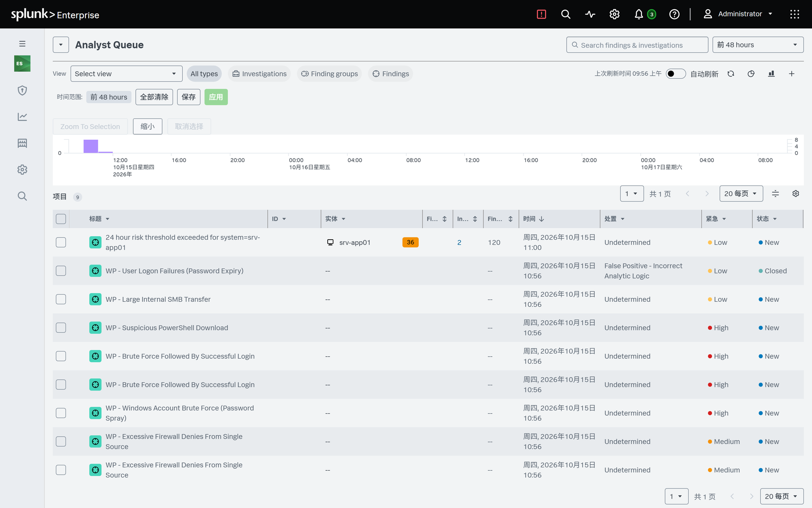Check the Suspicious PowerShell Download row
812x508 pixels.
(61, 328)
